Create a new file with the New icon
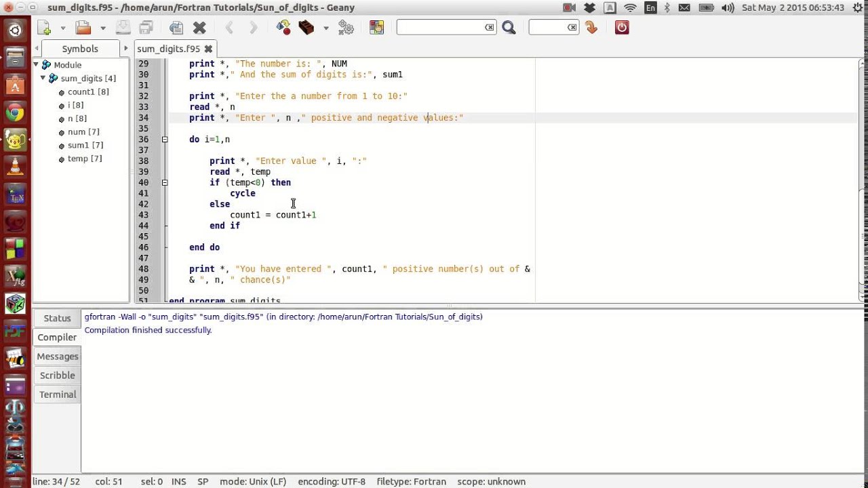This screenshot has height=488, width=868. [44, 28]
